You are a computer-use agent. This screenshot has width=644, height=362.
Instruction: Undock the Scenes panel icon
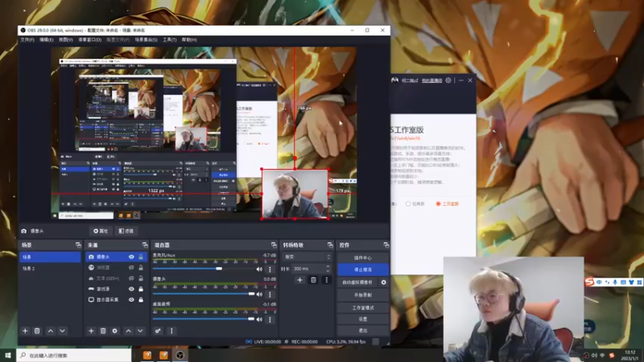[x=78, y=245]
